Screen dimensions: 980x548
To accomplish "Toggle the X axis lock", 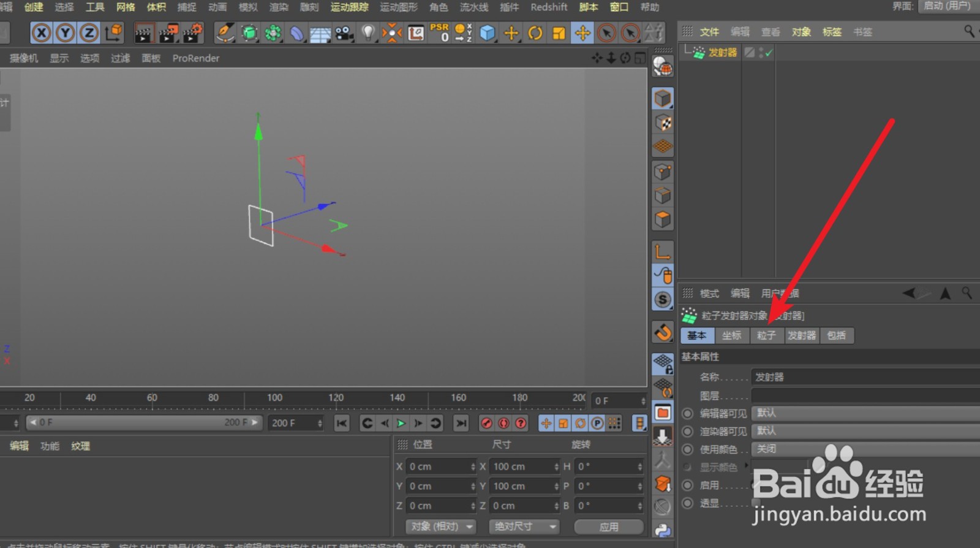I will tap(41, 32).
